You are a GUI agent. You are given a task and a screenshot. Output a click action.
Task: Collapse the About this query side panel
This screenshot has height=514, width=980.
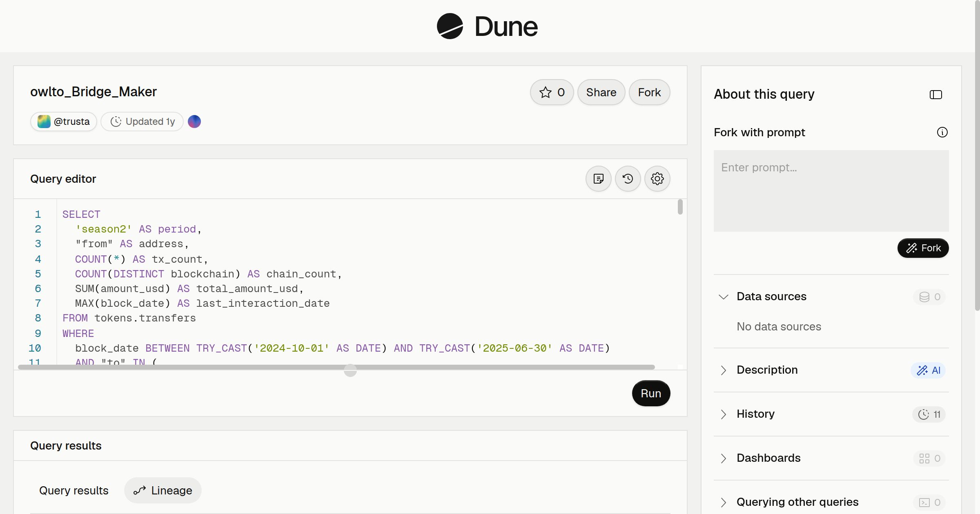click(935, 95)
